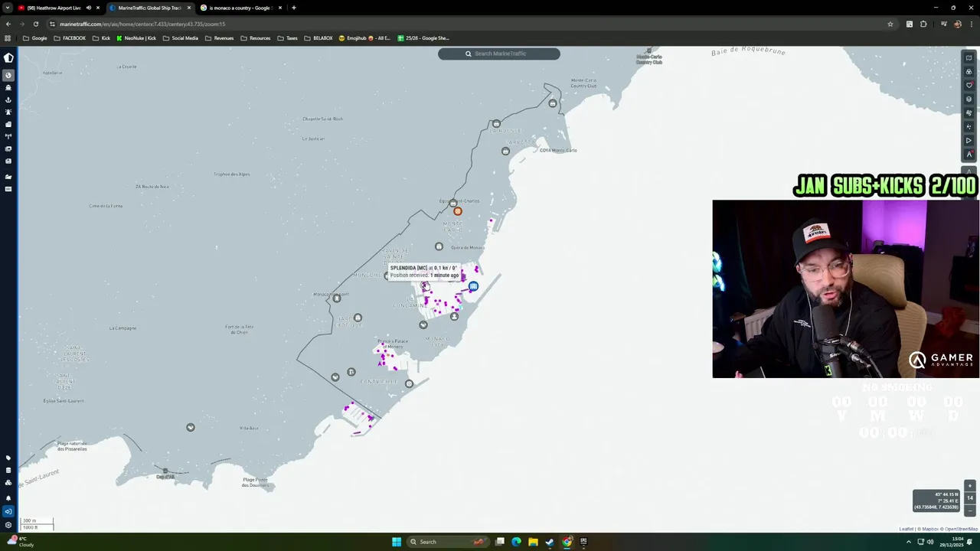
Task: Open the map type icon in right toolbar
Action: coord(969,58)
